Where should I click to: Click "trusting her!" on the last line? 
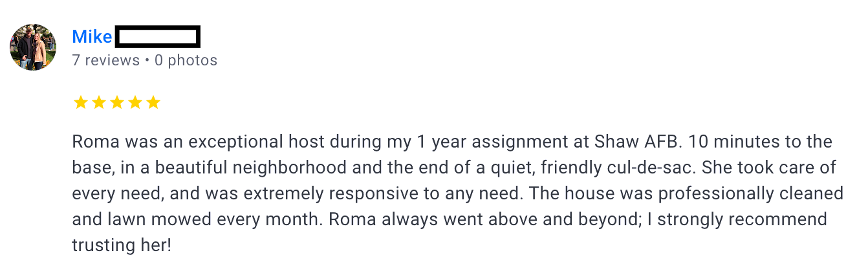click(x=122, y=245)
